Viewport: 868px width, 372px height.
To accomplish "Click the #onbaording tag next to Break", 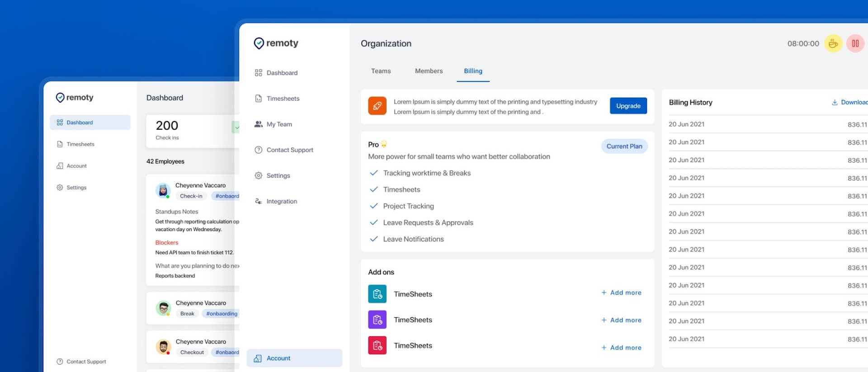I will pos(221,314).
